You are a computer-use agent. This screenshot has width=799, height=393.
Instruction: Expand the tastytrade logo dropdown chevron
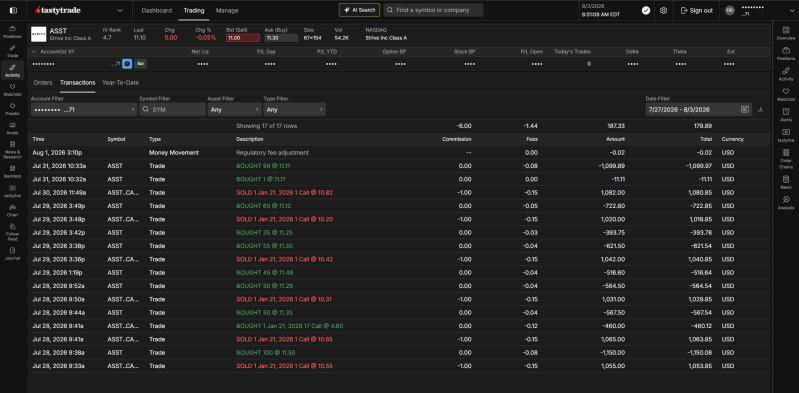point(120,10)
